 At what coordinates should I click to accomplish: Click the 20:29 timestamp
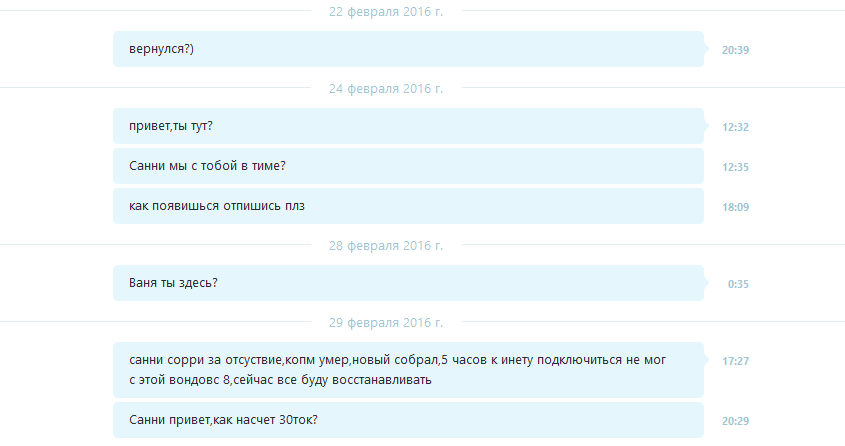tap(735, 421)
